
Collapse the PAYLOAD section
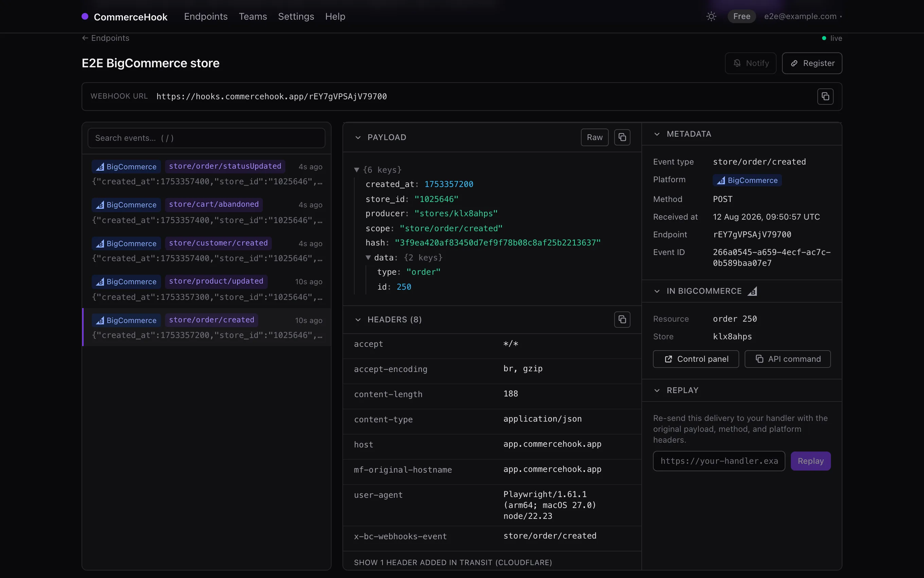[x=358, y=137]
